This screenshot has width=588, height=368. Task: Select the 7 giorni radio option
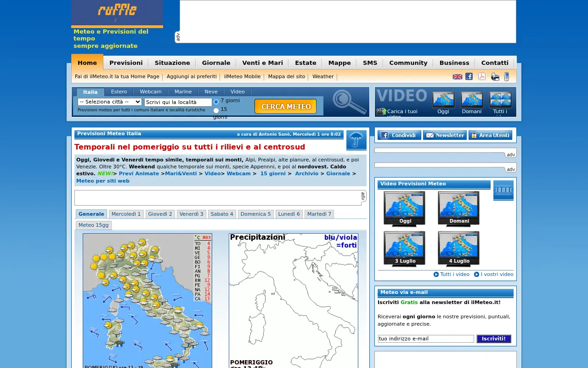point(216,102)
